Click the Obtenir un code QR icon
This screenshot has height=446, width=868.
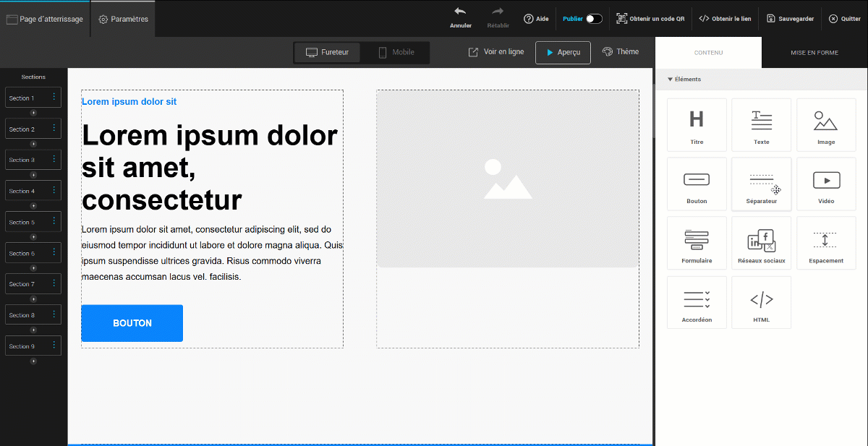point(621,19)
